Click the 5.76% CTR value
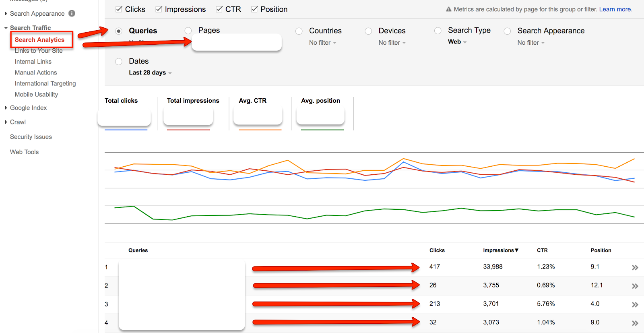The image size is (644, 333). point(546,304)
